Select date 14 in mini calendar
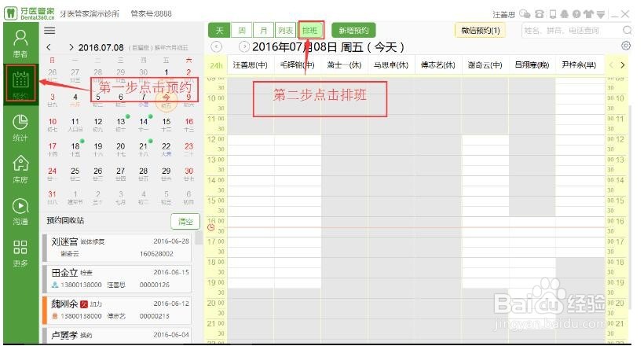 [144, 124]
